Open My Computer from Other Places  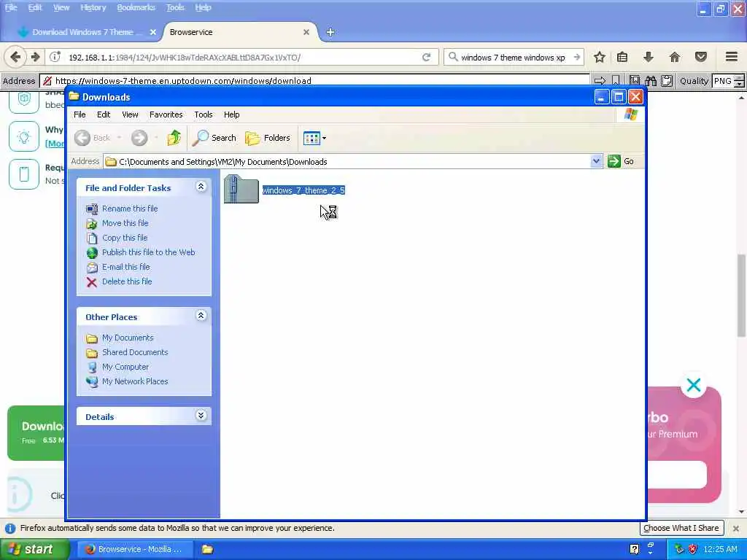125,367
